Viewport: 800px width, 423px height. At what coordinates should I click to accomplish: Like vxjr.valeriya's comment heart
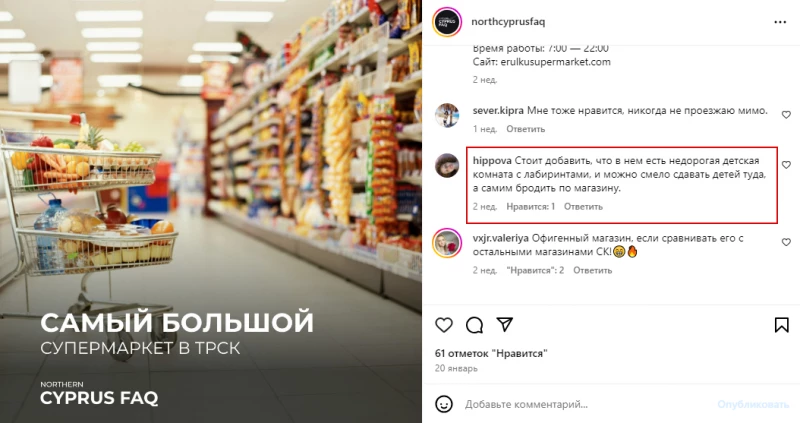pyautogui.click(x=786, y=242)
